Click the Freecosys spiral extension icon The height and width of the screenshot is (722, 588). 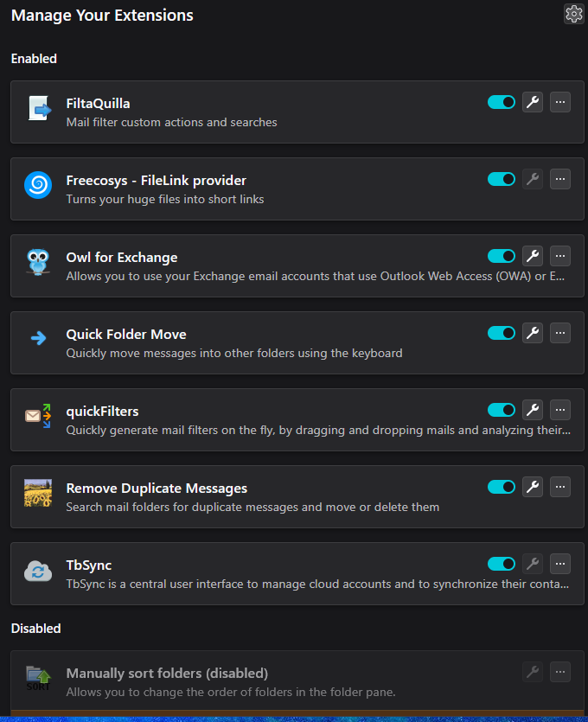point(38,186)
